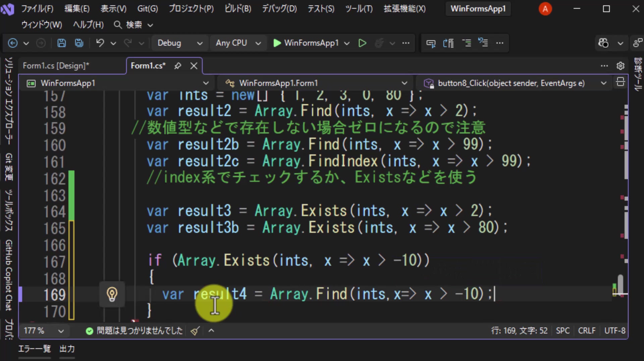Viewport: 644px width, 361px height.
Task: Click the Save All double-floppy icon
Action: click(x=79, y=43)
